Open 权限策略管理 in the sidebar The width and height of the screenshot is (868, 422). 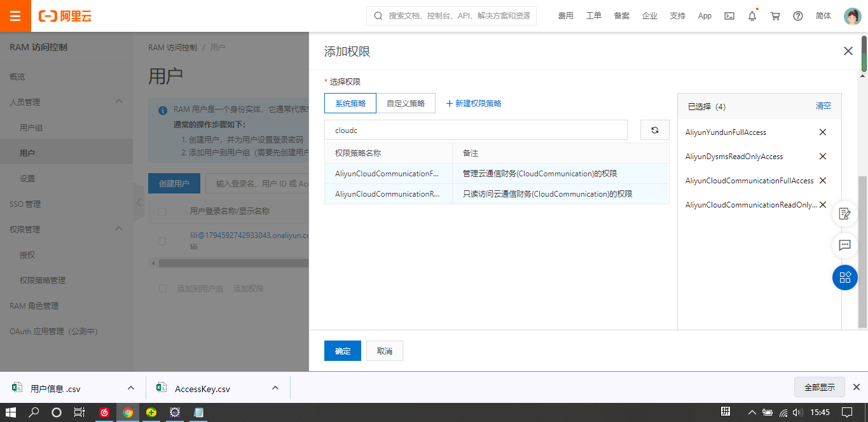(43, 280)
